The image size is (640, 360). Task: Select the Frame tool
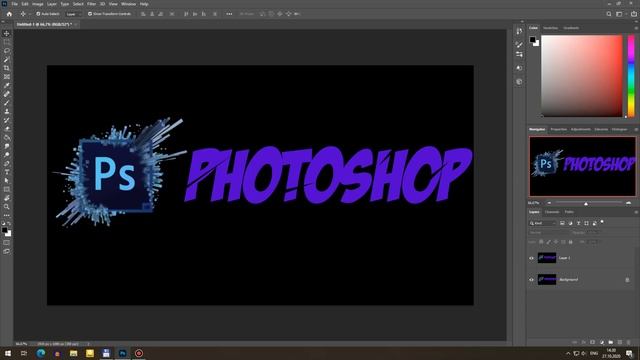point(7,77)
